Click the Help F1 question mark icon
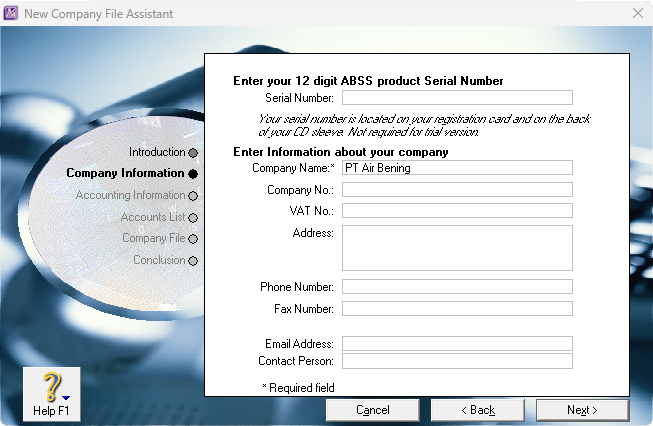The image size is (653, 426). 52,387
